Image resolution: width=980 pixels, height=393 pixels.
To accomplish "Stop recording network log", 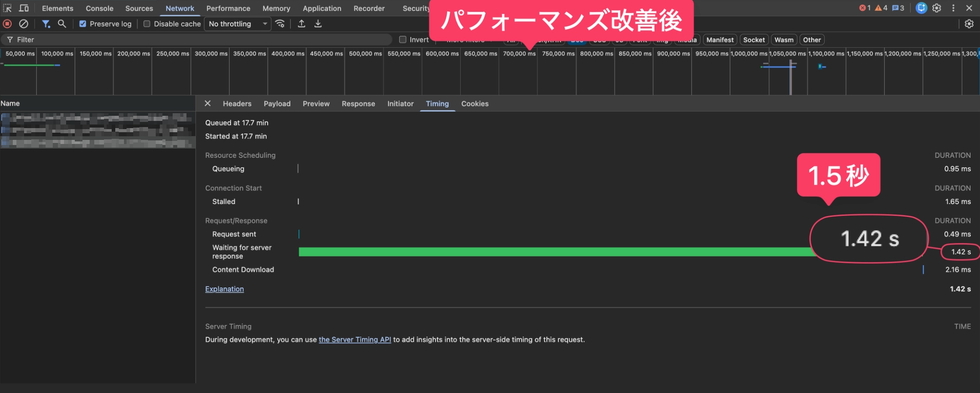I will tap(7, 24).
